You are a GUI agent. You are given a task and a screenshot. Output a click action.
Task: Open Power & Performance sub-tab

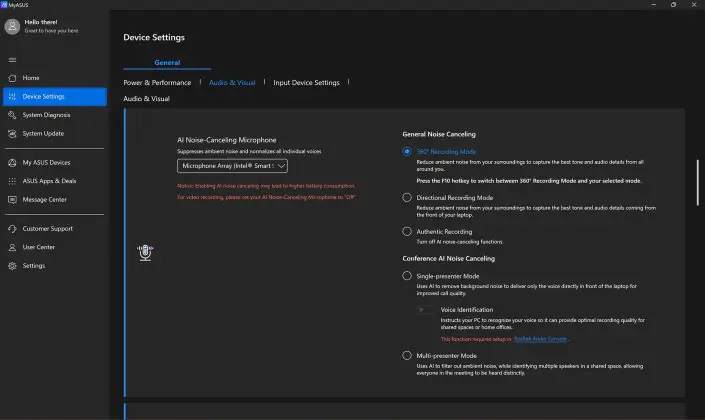pos(157,83)
